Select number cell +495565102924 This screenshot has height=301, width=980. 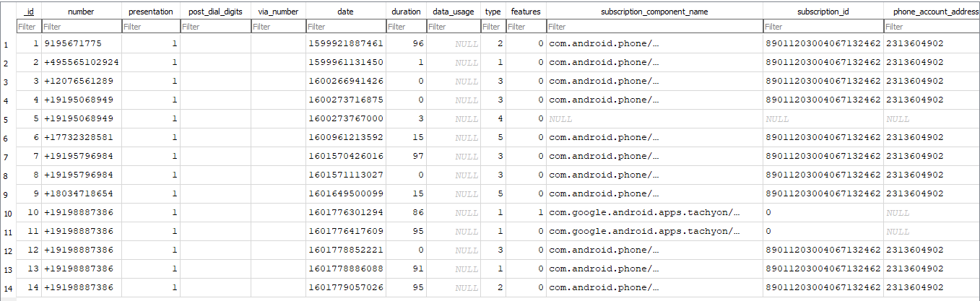(81, 62)
